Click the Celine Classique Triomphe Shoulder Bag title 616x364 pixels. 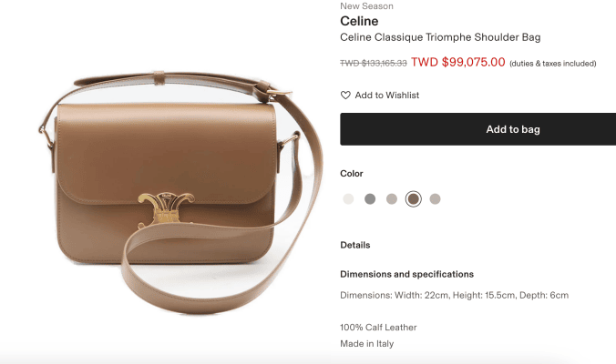click(x=440, y=37)
